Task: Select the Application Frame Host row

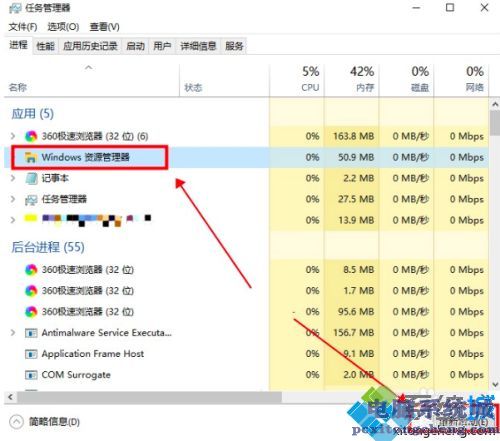Action: click(246, 354)
